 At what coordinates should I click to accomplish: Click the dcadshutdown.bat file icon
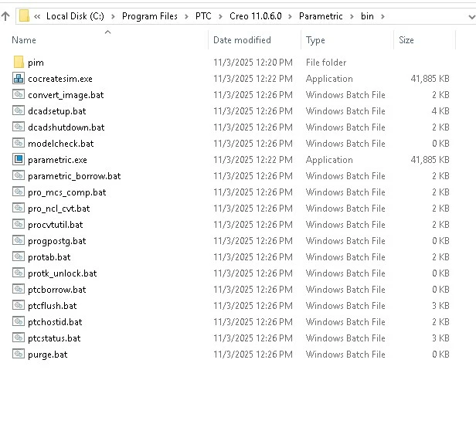click(x=19, y=127)
